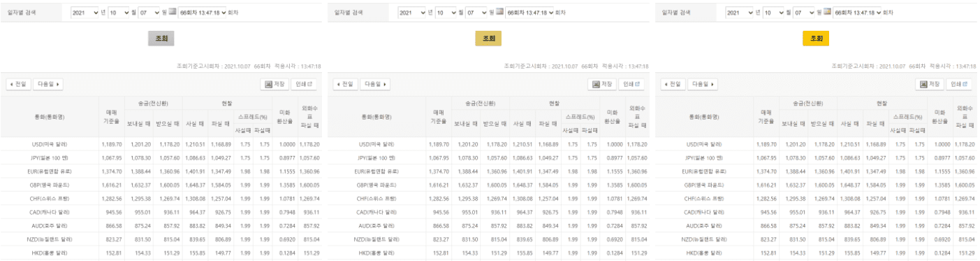This screenshot has width=980, height=261.
Task: Select EUR(유럽연합 유로) row in middle panel
Action: click(x=488, y=171)
